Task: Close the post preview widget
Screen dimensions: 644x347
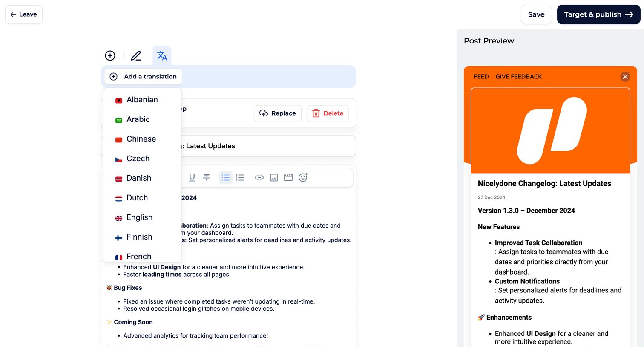Action: click(625, 77)
